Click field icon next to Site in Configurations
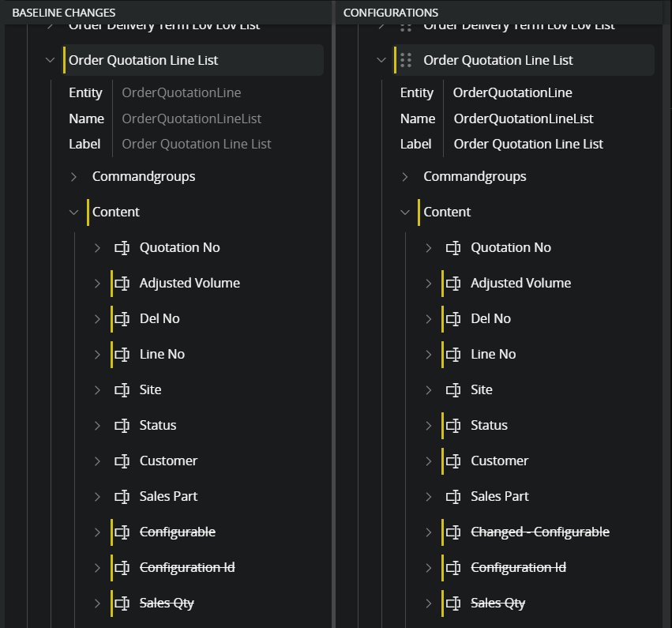This screenshot has height=628, width=672. [x=453, y=390]
